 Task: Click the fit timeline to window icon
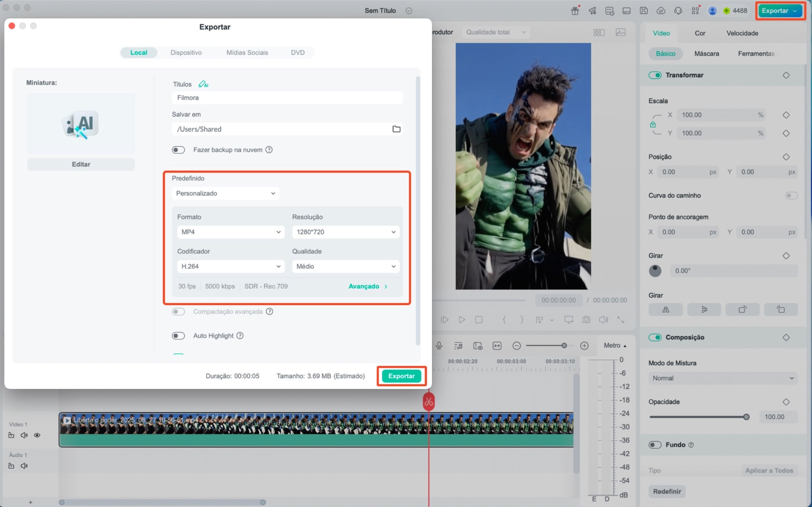497,346
